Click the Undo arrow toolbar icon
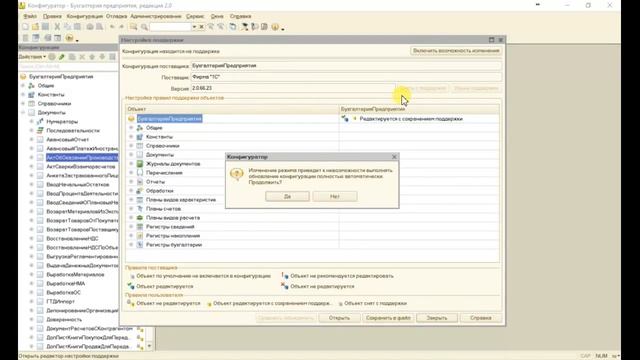This screenshot has width=640, height=360. [112, 27]
